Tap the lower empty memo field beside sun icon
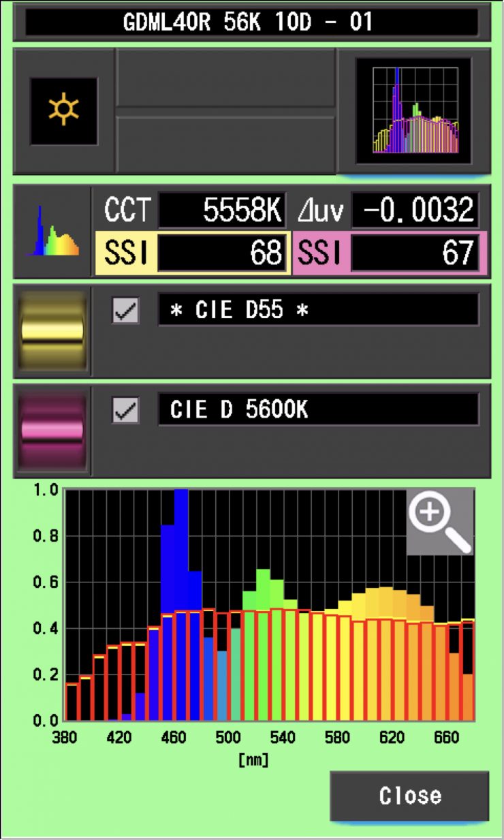Screen dimensions: 504x840 tap(226, 144)
